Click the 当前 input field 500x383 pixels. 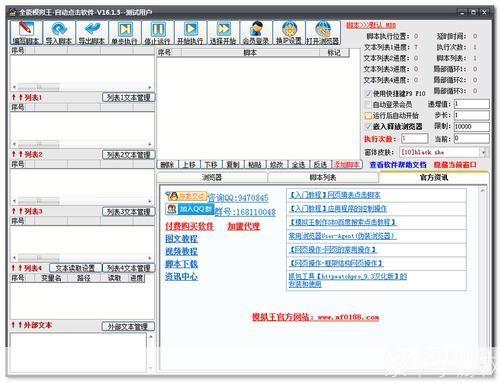(x=472, y=138)
